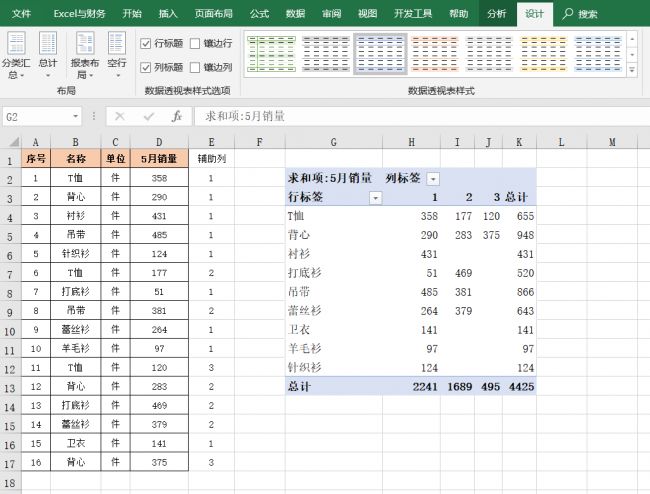Toggle the 行标题 row headers checkbox
650x494 pixels.
145,43
